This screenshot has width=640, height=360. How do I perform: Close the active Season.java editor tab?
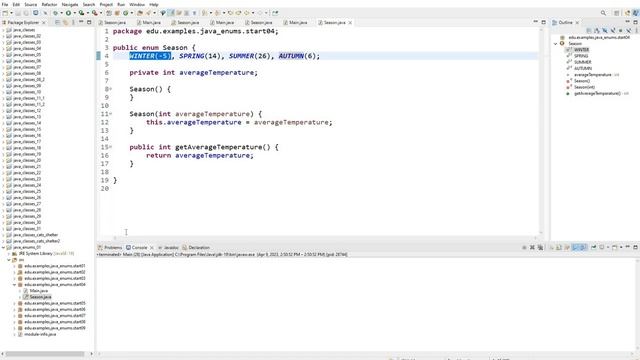350,22
